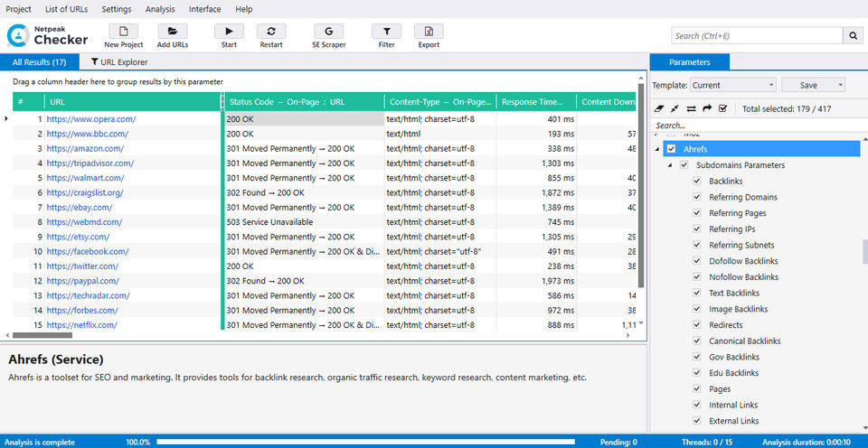Open the Template Current dropdown
The height and width of the screenshot is (448, 868).
click(733, 85)
